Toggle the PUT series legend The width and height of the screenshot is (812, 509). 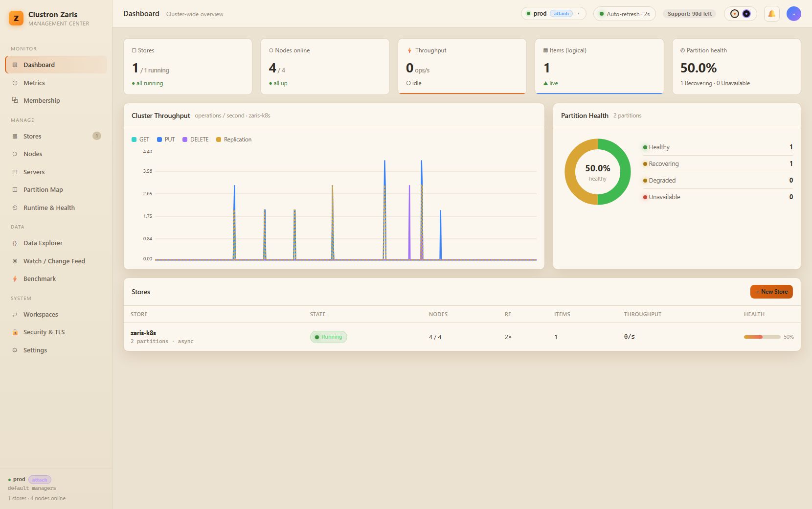[x=166, y=139]
